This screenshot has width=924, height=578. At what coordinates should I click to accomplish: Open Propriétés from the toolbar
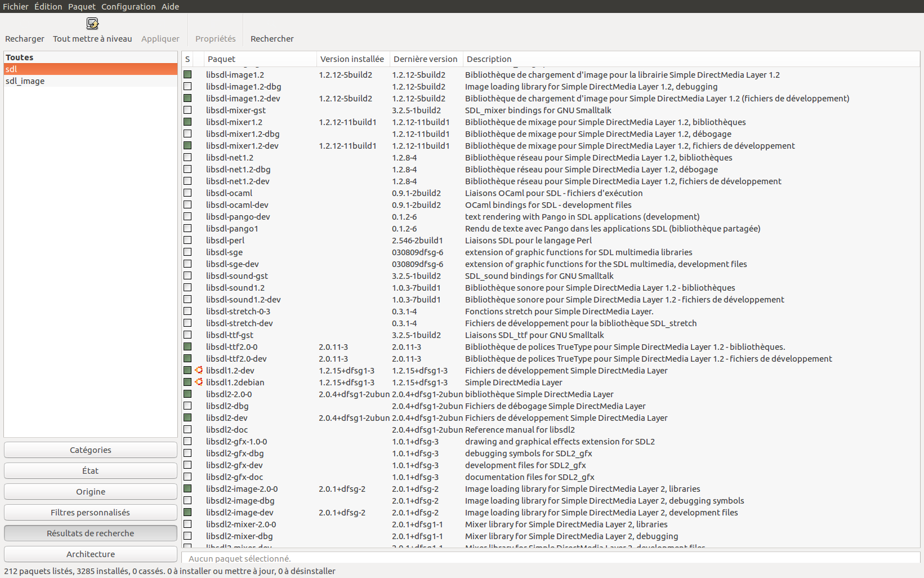tap(216, 31)
